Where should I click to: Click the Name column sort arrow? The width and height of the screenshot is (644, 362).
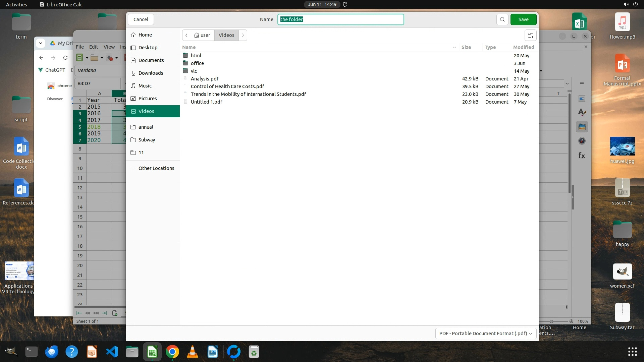click(x=454, y=47)
